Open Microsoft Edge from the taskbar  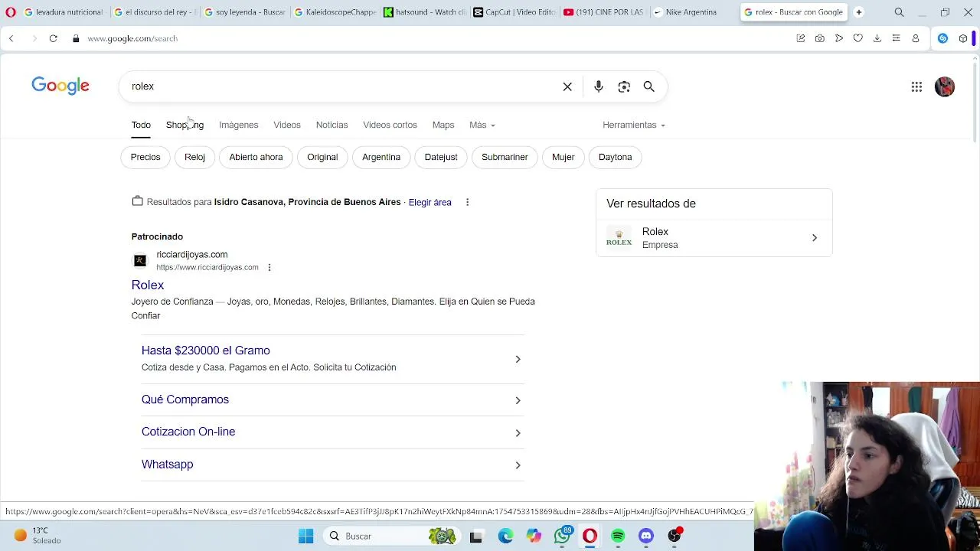pos(505,536)
